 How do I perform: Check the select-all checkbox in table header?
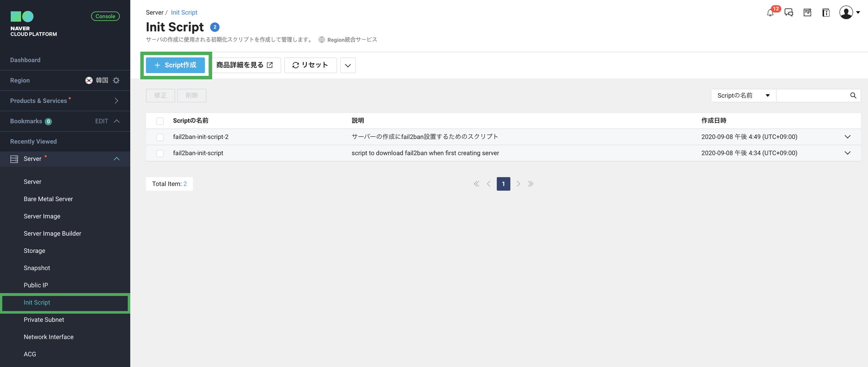(x=160, y=121)
